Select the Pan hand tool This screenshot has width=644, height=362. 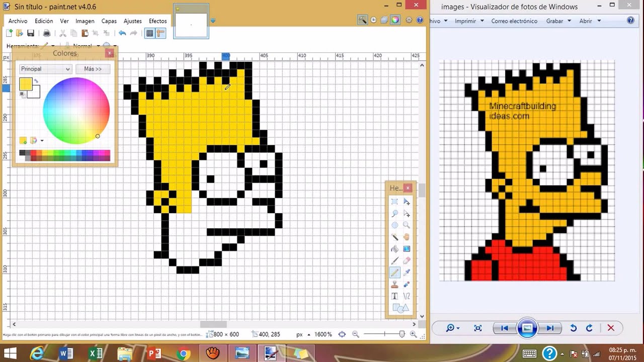407,237
